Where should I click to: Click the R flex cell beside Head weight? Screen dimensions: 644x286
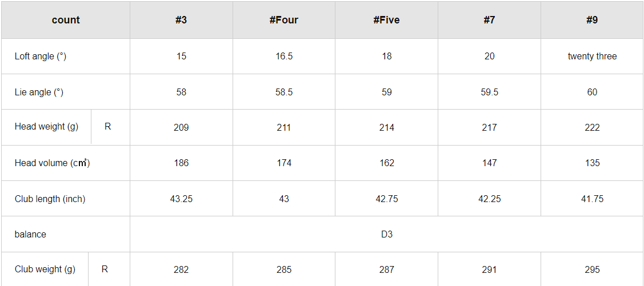pyautogui.click(x=108, y=127)
